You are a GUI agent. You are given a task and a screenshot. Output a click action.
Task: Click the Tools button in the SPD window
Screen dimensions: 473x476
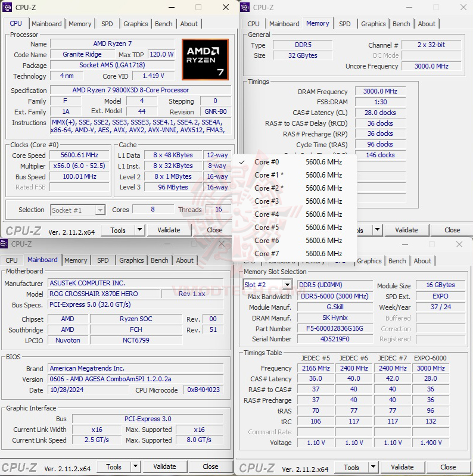pos(351,467)
